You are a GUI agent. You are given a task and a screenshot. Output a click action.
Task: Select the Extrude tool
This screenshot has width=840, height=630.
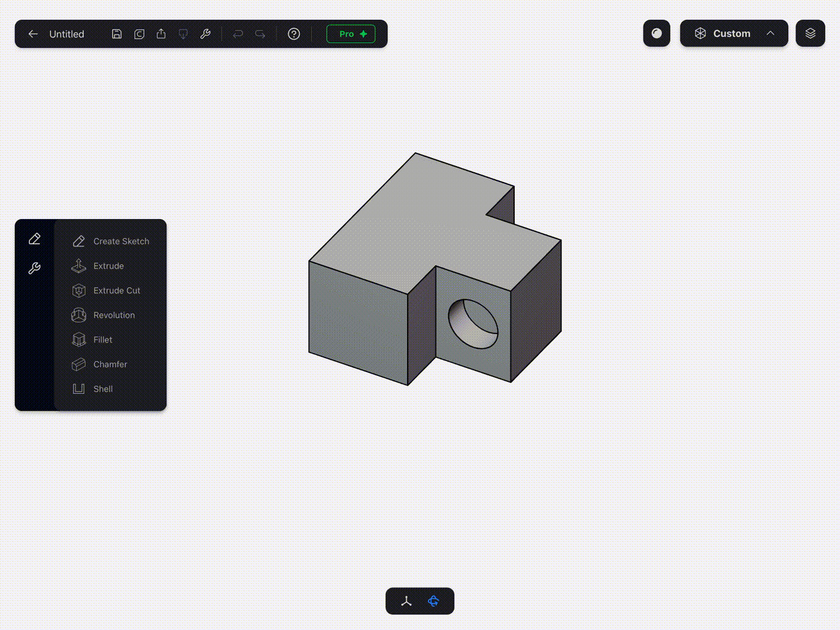pos(108,266)
